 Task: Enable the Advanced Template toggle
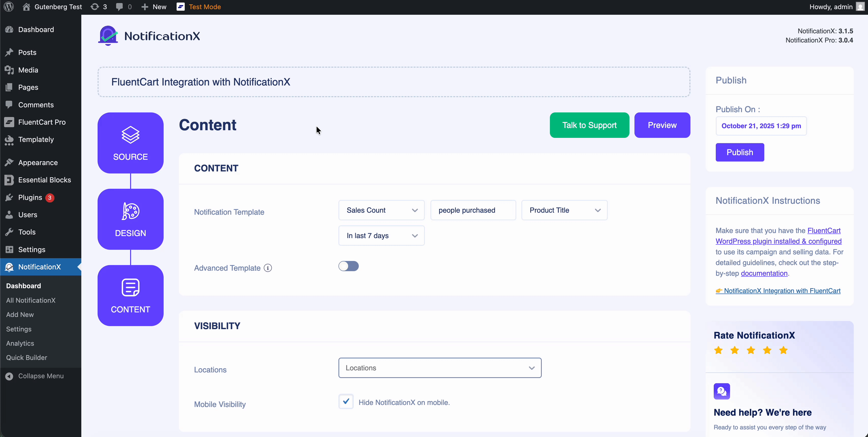click(348, 266)
